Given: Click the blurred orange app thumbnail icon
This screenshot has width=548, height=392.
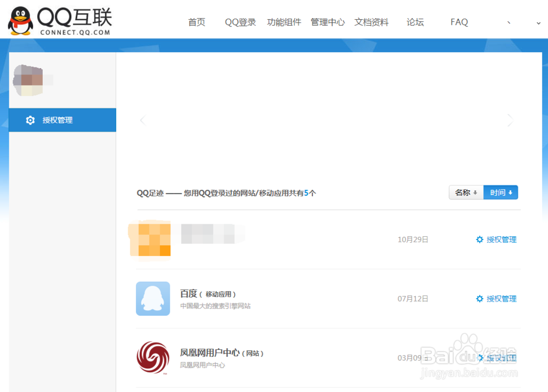Looking at the screenshot, I should click(x=150, y=239).
